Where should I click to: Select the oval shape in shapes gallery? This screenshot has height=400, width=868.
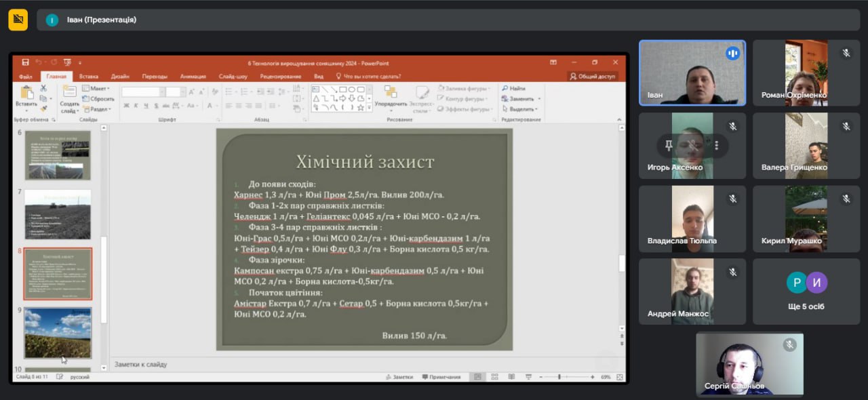tap(351, 89)
